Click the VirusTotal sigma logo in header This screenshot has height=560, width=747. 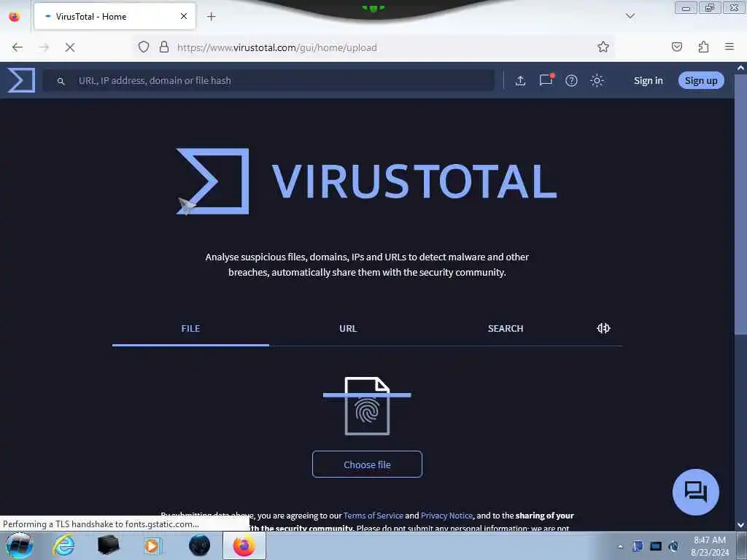(x=21, y=80)
